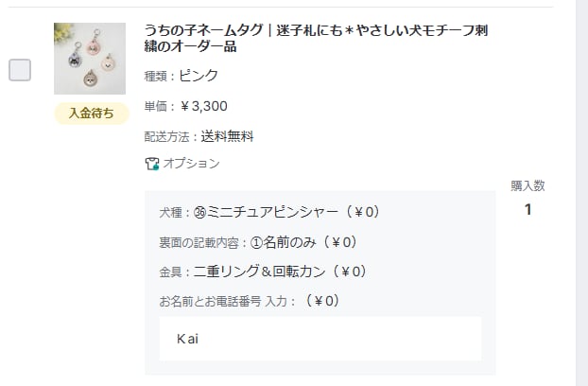Click the shirt-shaped option icon
Viewport: 588px width, 386px height.
pos(151,164)
